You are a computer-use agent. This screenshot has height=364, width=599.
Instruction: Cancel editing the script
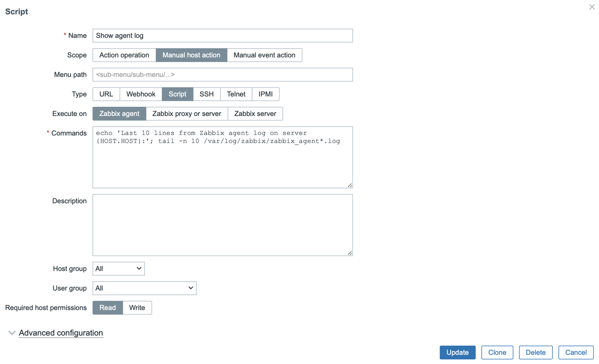click(575, 352)
